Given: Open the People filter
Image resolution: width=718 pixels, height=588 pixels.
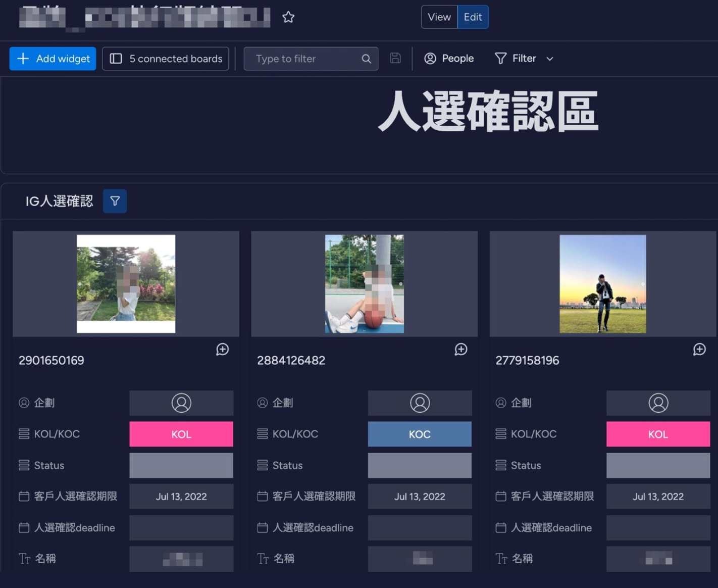Looking at the screenshot, I should 449,59.
